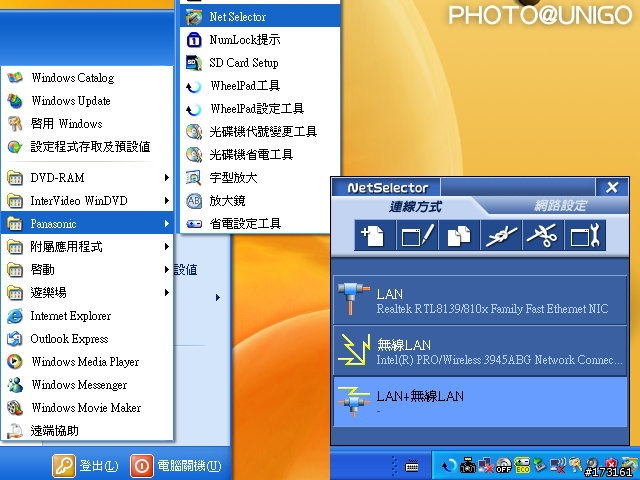
Task: Open SD Card Setup
Action: point(260,62)
